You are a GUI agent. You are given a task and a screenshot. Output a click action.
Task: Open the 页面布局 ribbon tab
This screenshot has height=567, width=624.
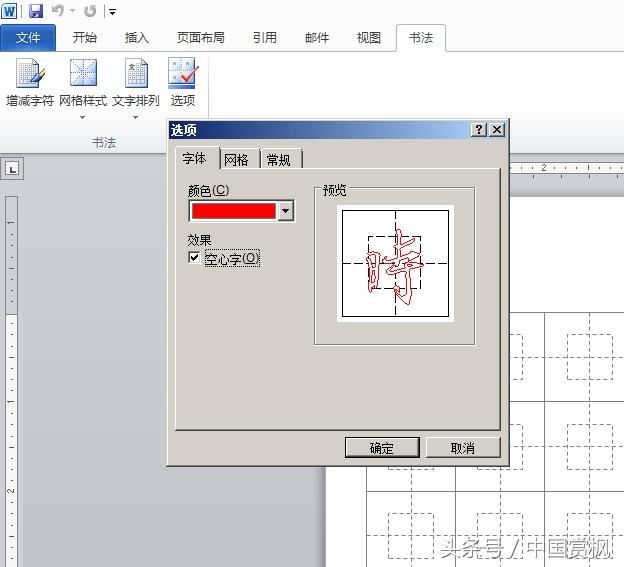(201, 38)
